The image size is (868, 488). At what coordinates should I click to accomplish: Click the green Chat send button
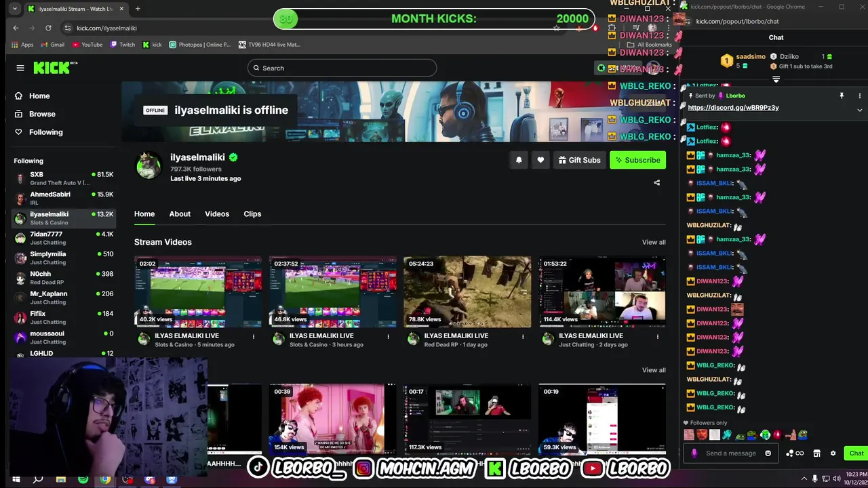pos(856,453)
